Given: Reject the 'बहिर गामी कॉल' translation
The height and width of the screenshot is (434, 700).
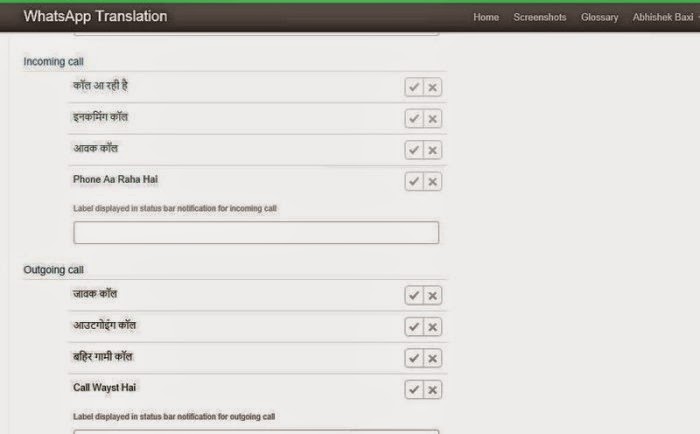Looking at the screenshot, I should tap(433, 358).
